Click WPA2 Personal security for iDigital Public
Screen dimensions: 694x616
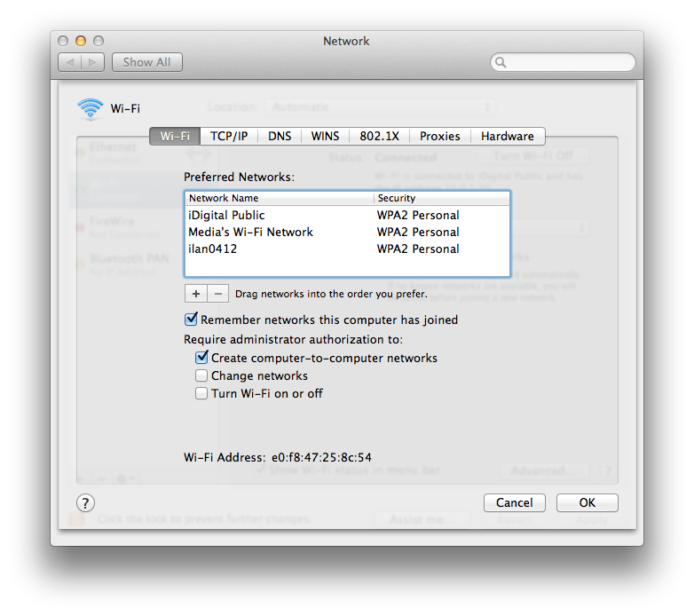click(418, 215)
